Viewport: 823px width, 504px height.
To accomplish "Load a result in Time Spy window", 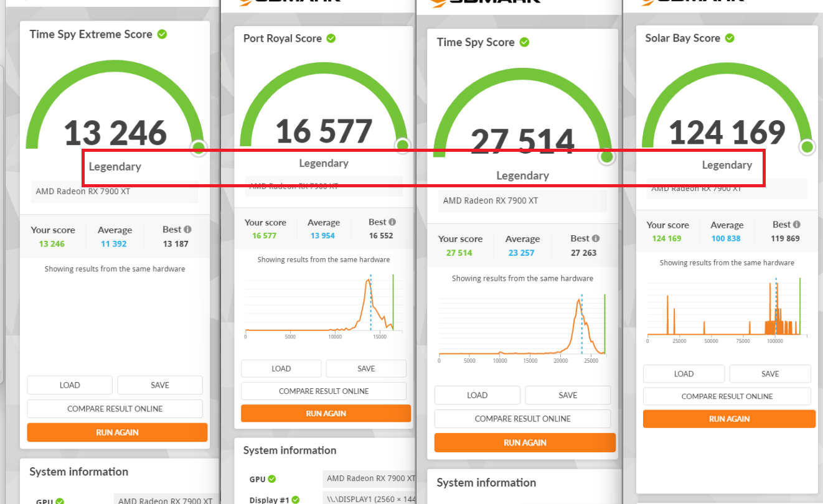I will tap(477, 395).
